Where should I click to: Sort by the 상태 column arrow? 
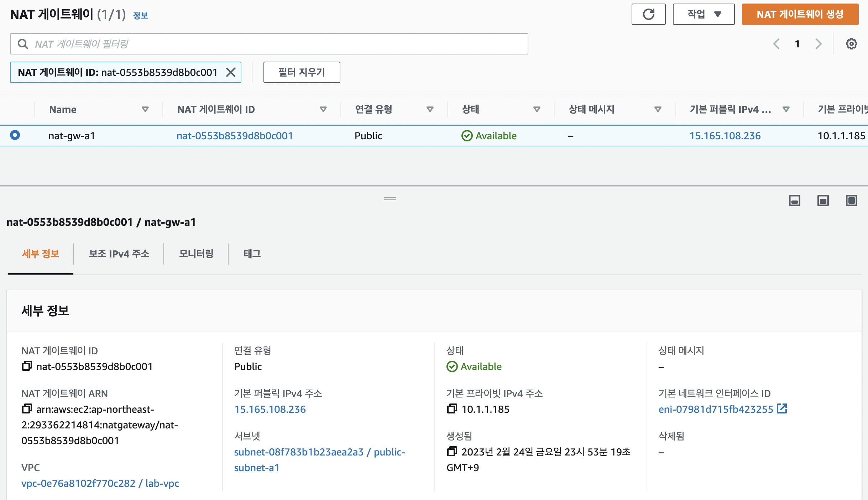(x=537, y=109)
